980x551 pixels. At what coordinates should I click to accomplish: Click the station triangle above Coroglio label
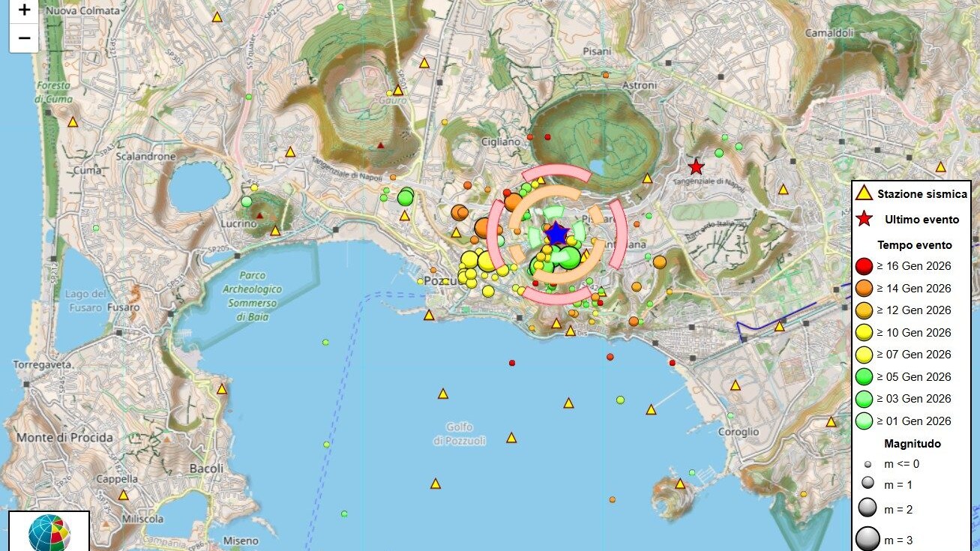point(735,386)
